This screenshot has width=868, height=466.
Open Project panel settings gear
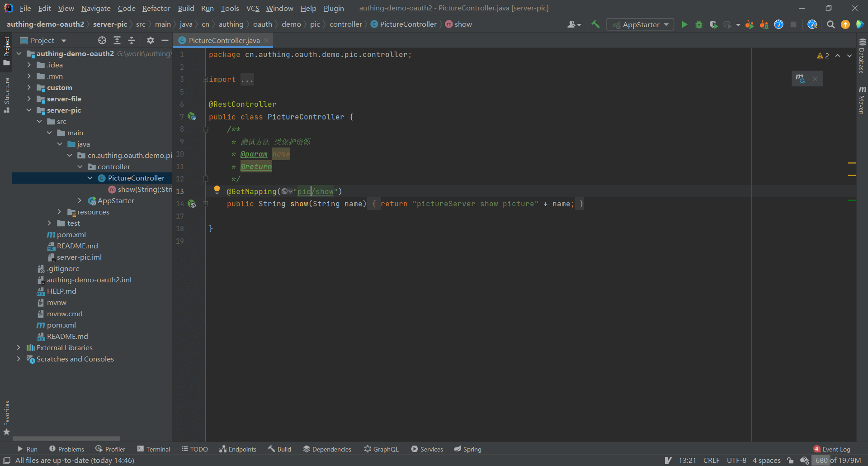click(151, 40)
